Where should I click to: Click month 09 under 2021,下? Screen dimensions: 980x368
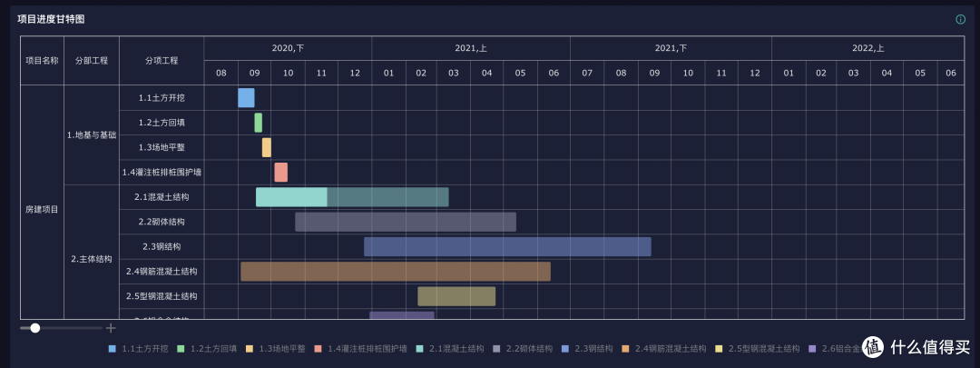654,74
